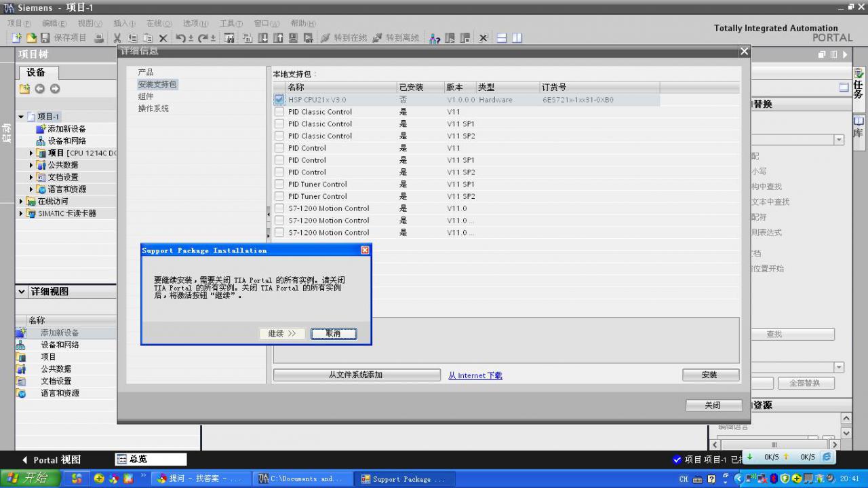Open the 视图 menu
Screen dimensions: 868x488
(x=90, y=23)
